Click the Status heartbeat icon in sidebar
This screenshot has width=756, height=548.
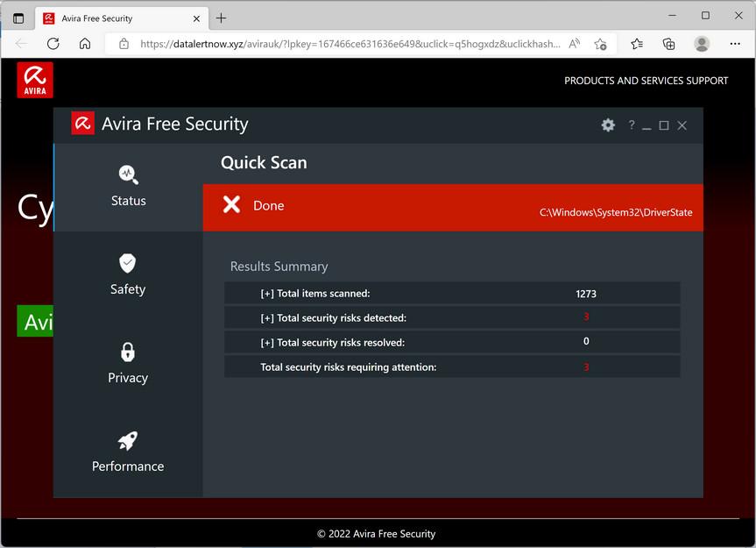tap(128, 174)
